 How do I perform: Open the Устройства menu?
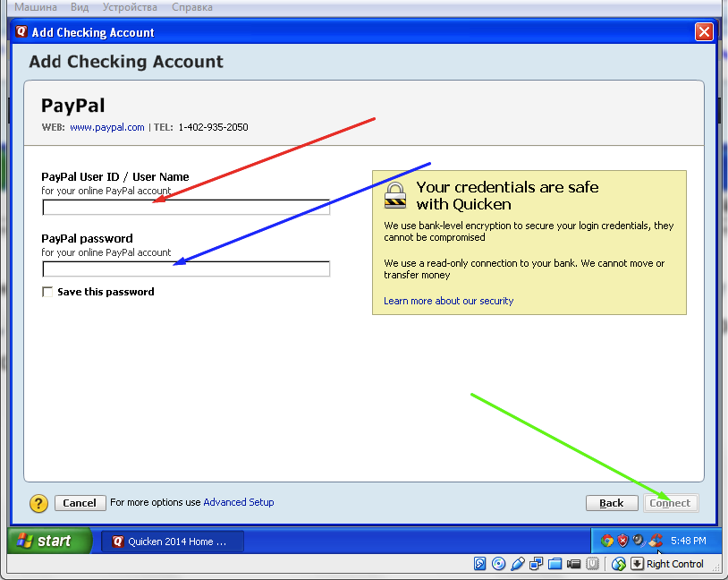[x=130, y=7]
